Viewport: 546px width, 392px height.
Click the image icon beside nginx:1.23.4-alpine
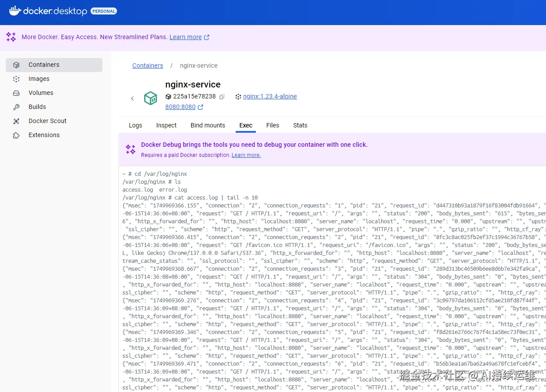point(238,97)
